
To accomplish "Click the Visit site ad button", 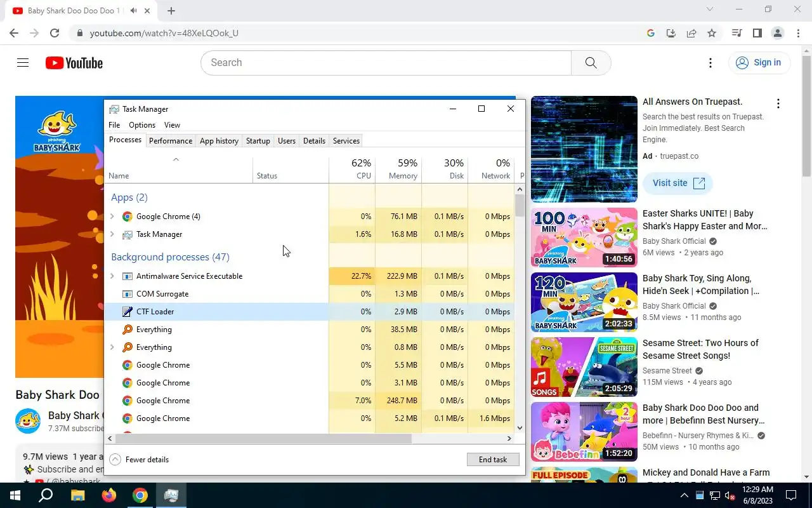I will pos(678,183).
